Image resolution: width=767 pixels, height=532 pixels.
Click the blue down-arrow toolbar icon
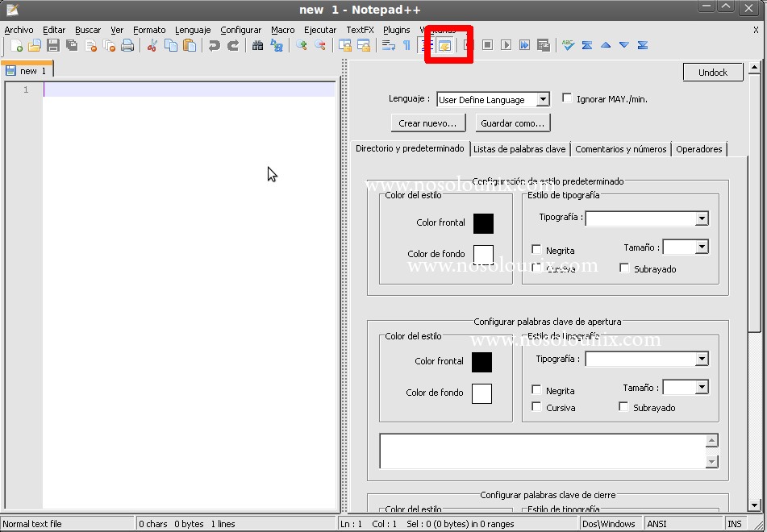[x=624, y=45]
